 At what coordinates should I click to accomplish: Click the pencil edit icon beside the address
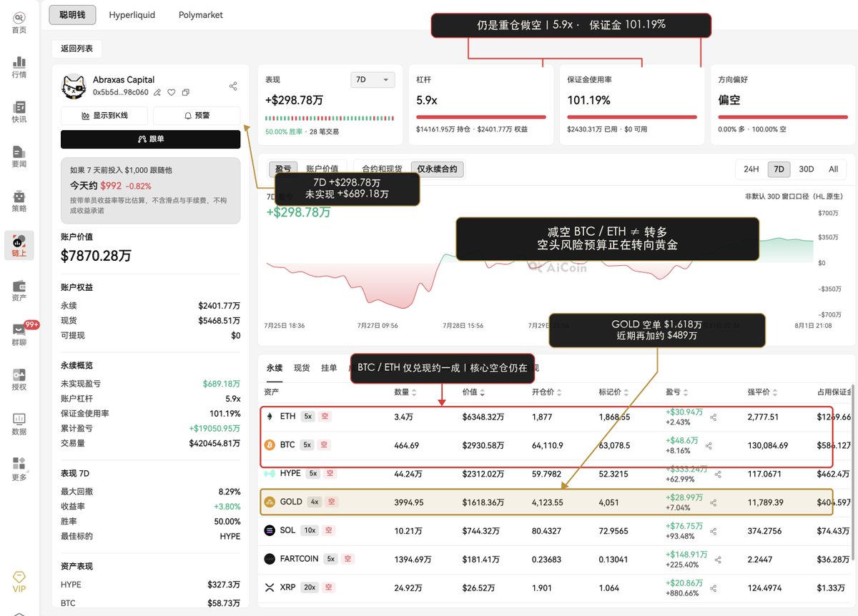(157, 92)
